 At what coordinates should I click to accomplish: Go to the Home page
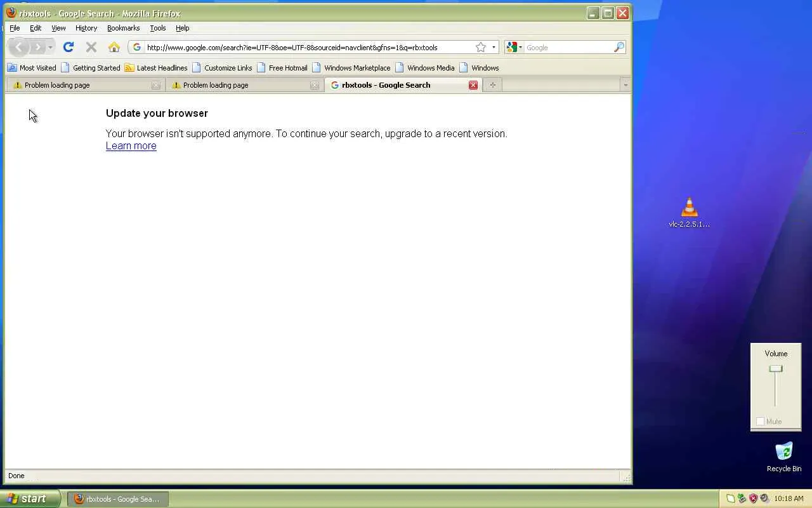114,47
